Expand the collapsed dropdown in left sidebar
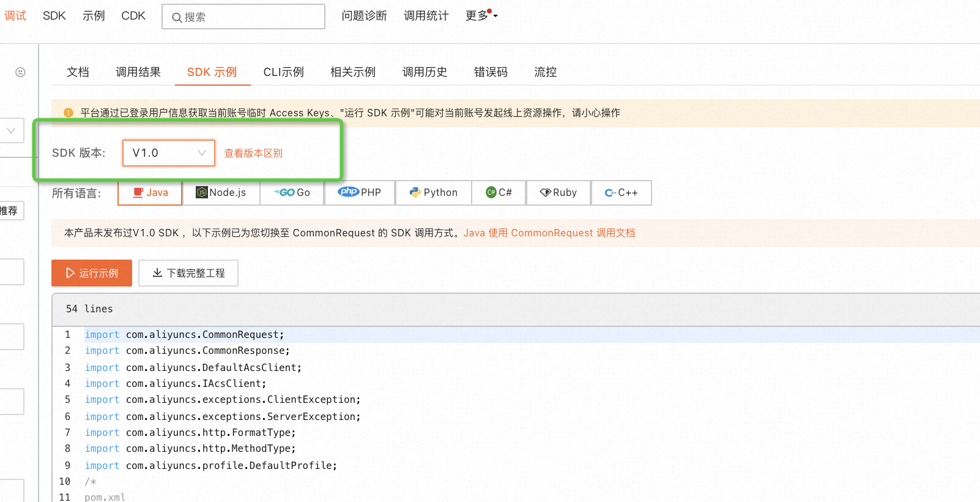 (x=11, y=130)
